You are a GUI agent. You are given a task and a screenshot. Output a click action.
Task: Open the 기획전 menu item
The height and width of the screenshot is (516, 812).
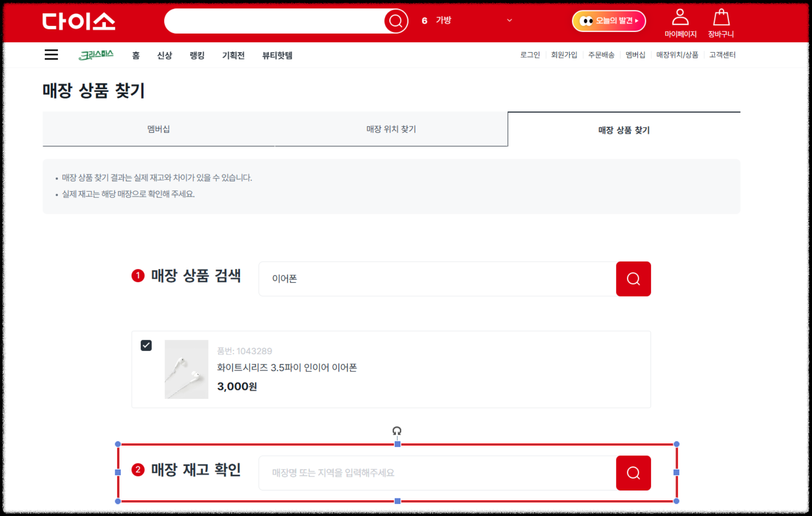click(x=233, y=55)
